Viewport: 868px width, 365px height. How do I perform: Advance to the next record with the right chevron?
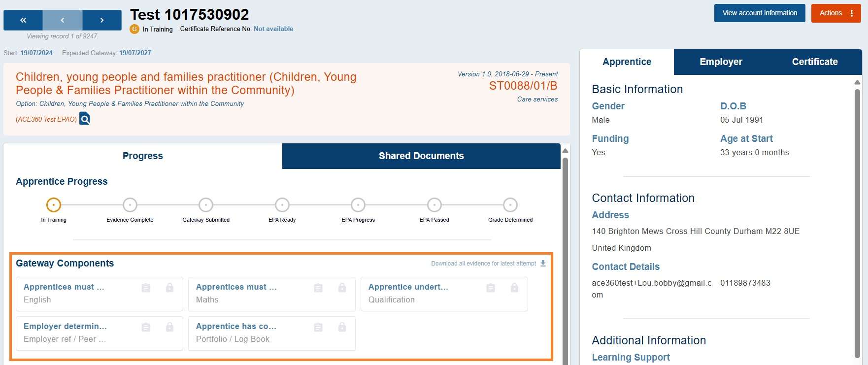102,20
